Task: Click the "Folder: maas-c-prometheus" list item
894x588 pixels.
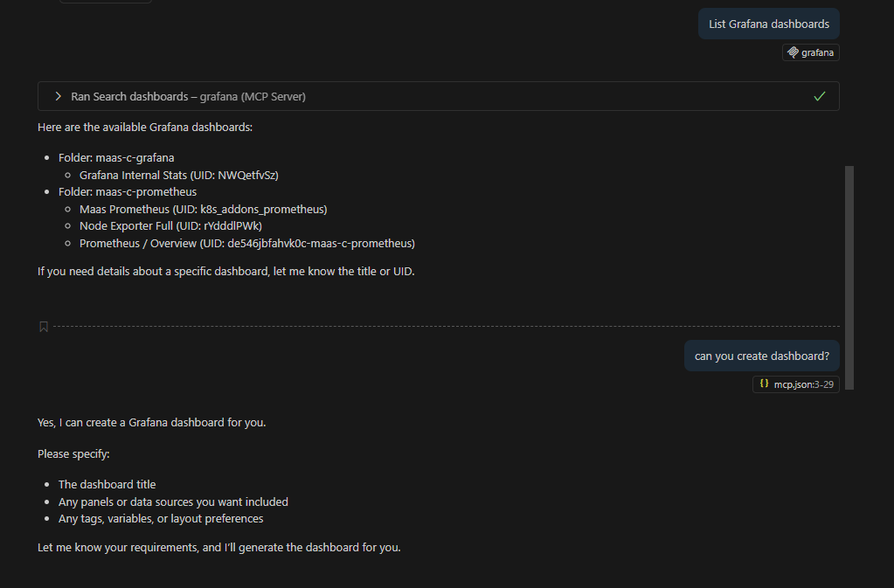Action: [128, 191]
